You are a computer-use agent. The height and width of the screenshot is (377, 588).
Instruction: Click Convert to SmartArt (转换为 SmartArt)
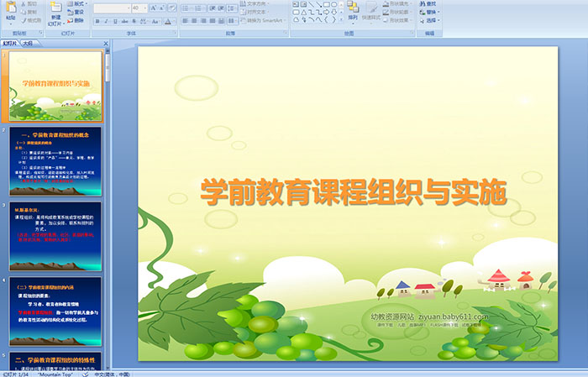coord(263,20)
